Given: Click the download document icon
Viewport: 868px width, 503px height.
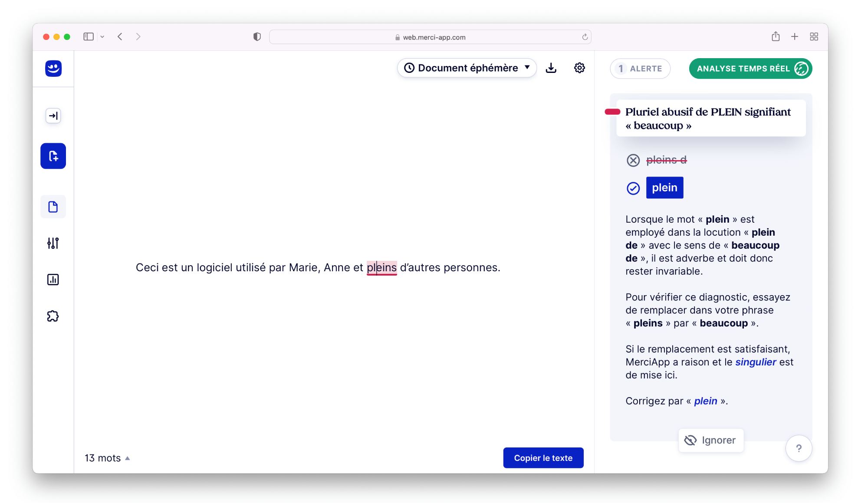Looking at the screenshot, I should click(x=551, y=68).
